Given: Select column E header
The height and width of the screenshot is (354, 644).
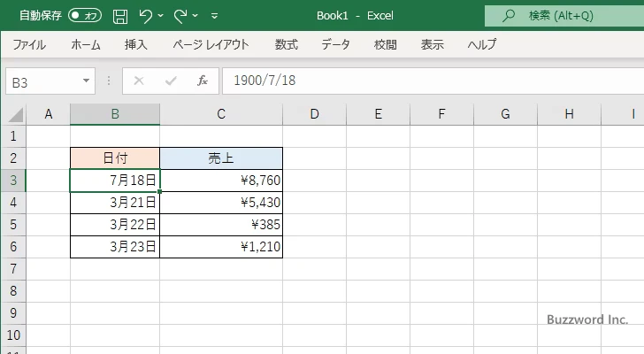Looking at the screenshot, I should (x=378, y=114).
